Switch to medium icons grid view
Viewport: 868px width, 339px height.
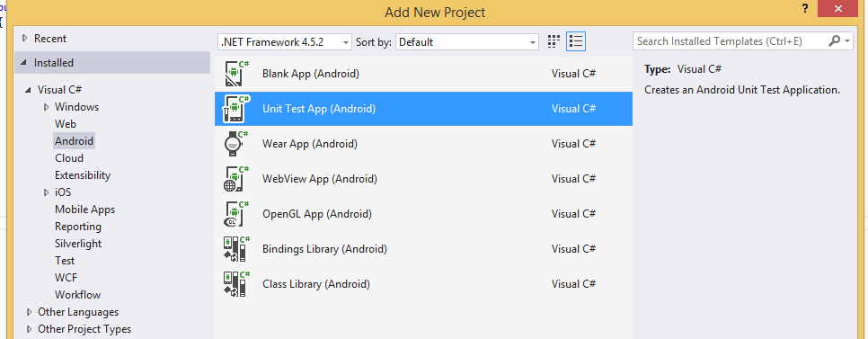(554, 41)
